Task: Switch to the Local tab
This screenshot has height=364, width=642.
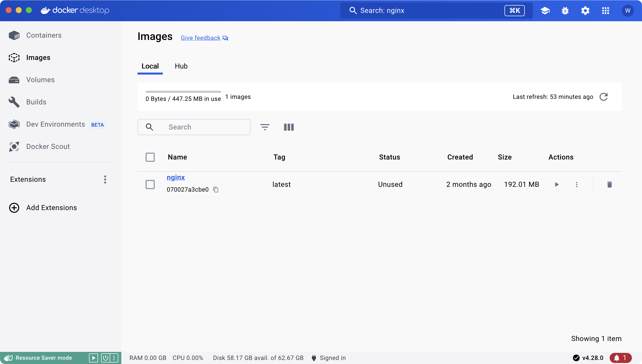Action: point(150,66)
